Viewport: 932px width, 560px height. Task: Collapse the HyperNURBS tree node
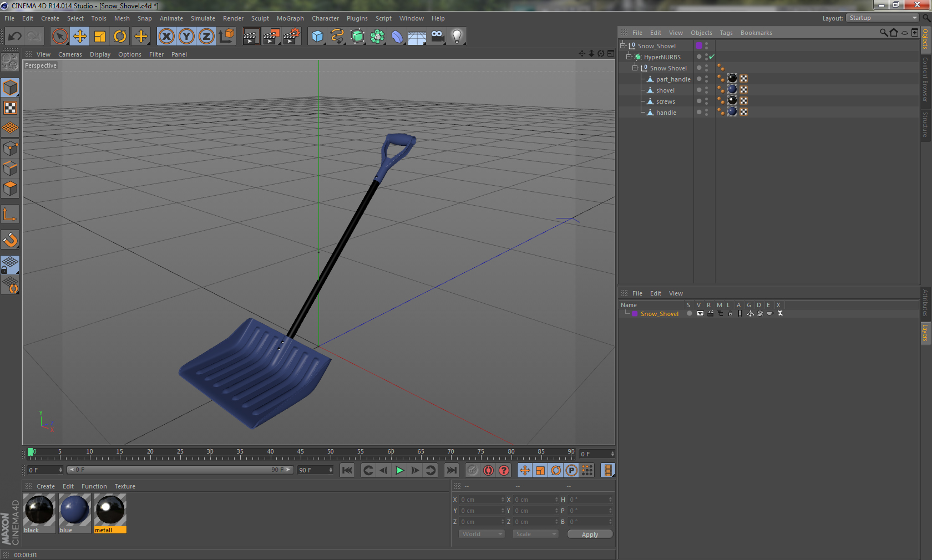(x=629, y=57)
